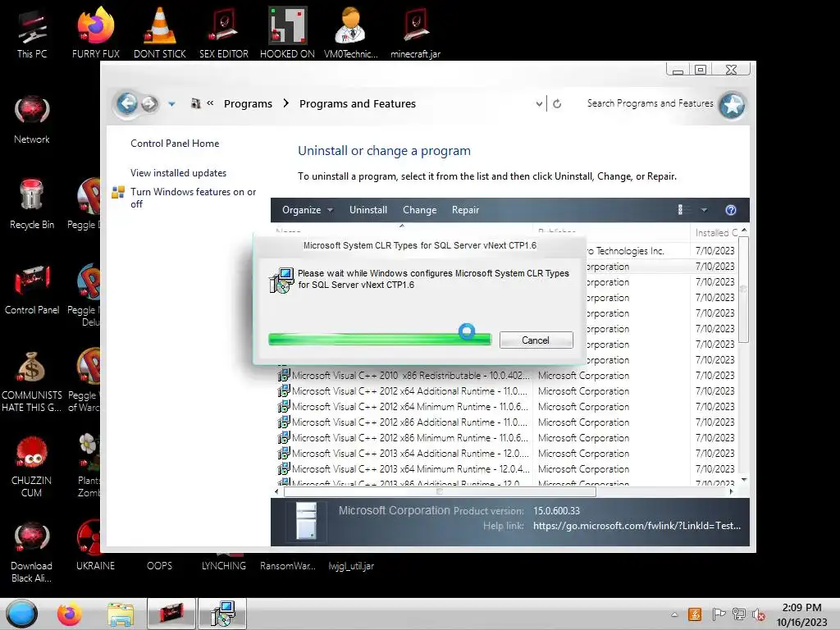Open the recent pages dropdown arrow
The height and width of the screenshot is (630, 840).
pyautogui.click(x=171, y=104)
